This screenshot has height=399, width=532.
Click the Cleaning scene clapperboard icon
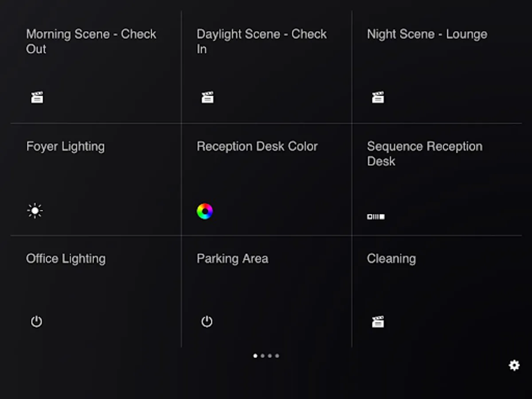[378, 321]
